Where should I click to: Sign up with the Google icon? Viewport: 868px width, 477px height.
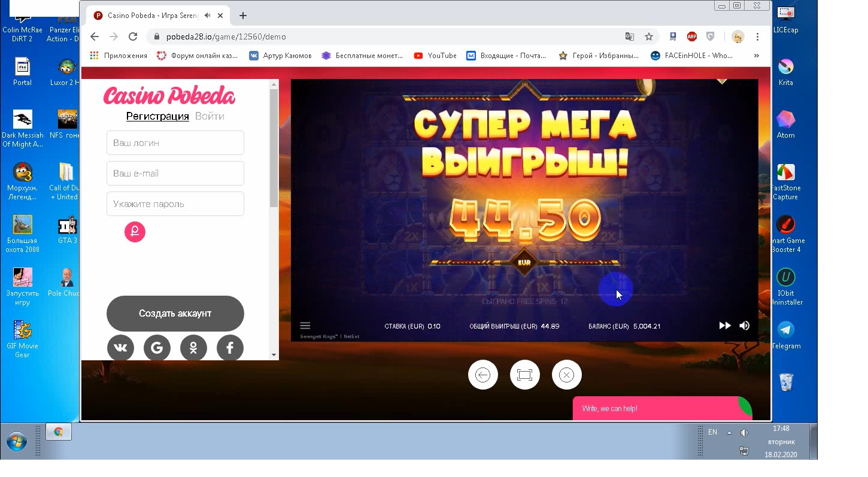(157, 348)
